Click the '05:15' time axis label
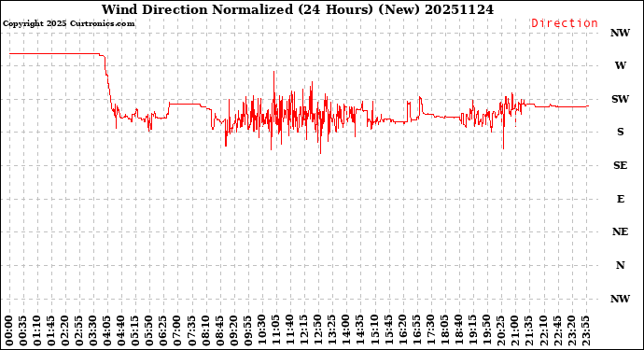Image resolution: width=644 pixels, height=350 pixels. (x=135, y=331)
